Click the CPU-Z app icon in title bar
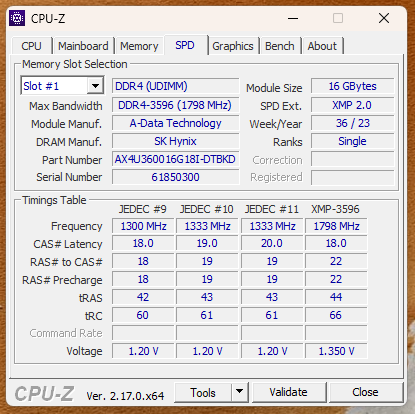 (x=17, y=18)
